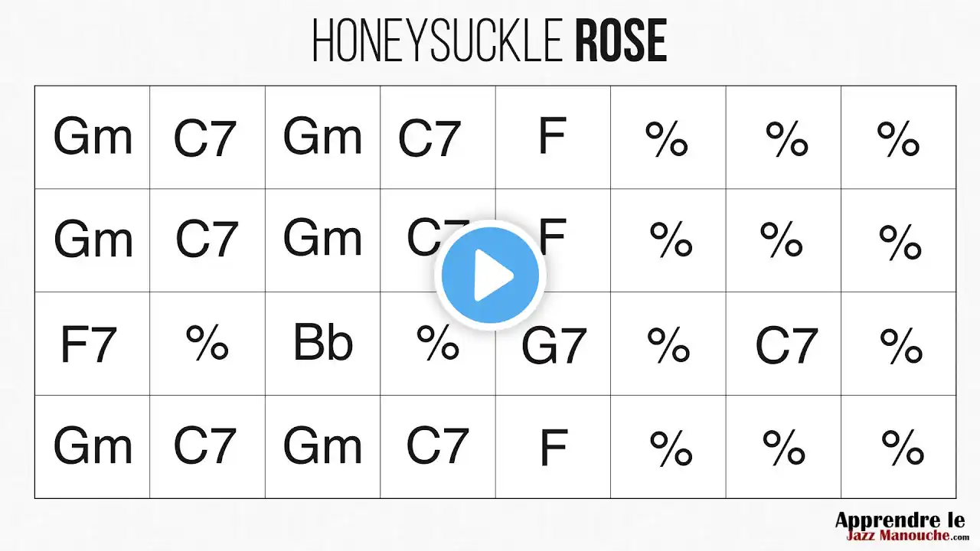Click the Apprendre le Jazz Manouche logo
The width and height of the screenshot is (980, 551).
(x=899, y=530)
